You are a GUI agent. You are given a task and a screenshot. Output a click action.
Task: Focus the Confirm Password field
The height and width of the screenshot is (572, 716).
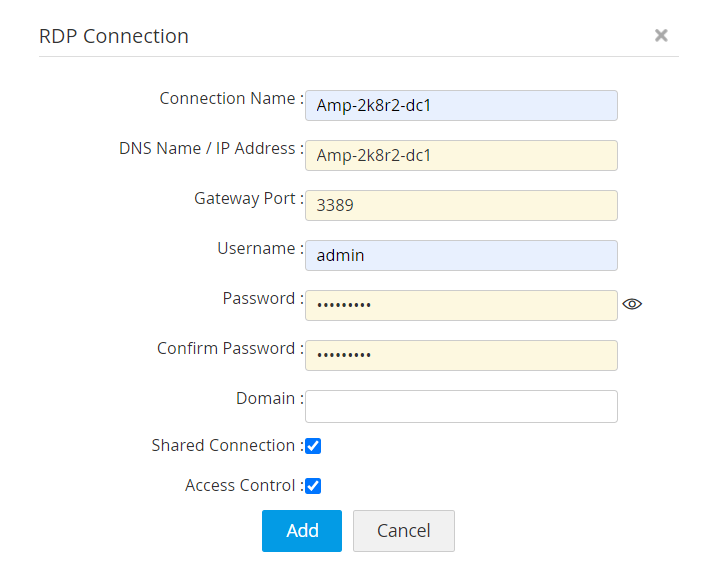pos(461,355)
